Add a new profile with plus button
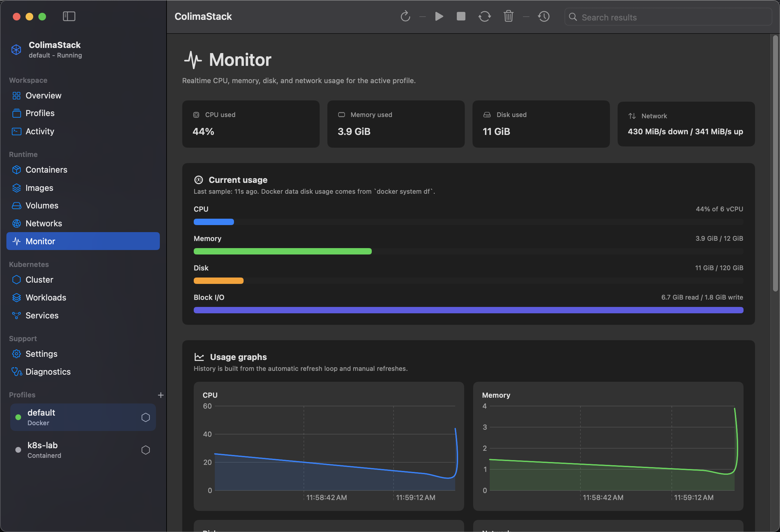 point(161,395)
